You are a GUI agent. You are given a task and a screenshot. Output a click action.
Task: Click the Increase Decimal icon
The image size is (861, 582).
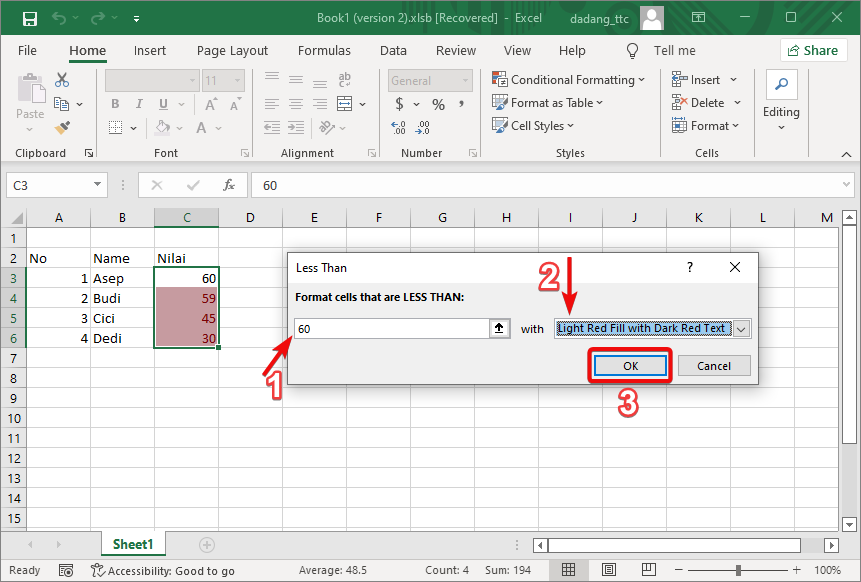397,128
